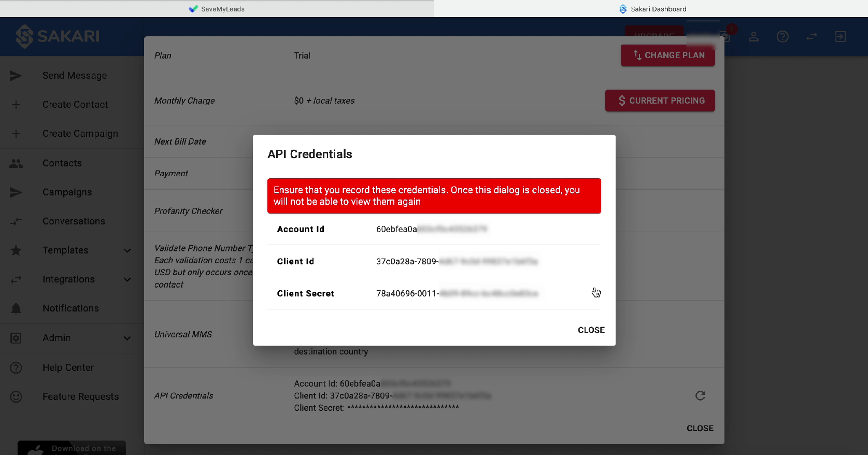868x455 pixels.
Task: Click the Sakari Dashboard tab favicon
Action: coord(623,9)
